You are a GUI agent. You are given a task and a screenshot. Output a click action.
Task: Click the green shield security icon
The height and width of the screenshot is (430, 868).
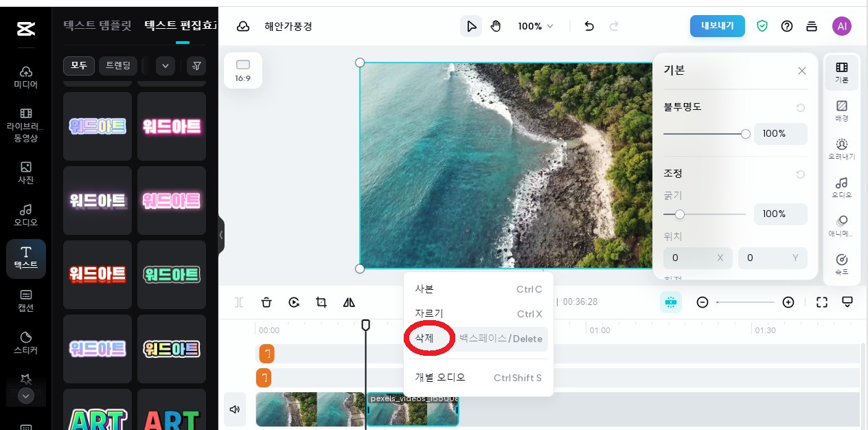pyautogui.click(x=762, y=26)
